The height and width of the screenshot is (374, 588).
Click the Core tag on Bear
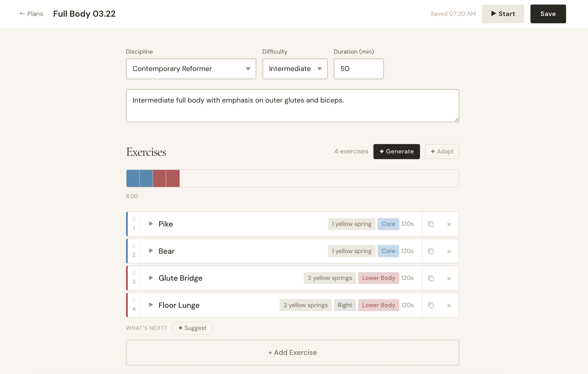(x=388, y=251)
